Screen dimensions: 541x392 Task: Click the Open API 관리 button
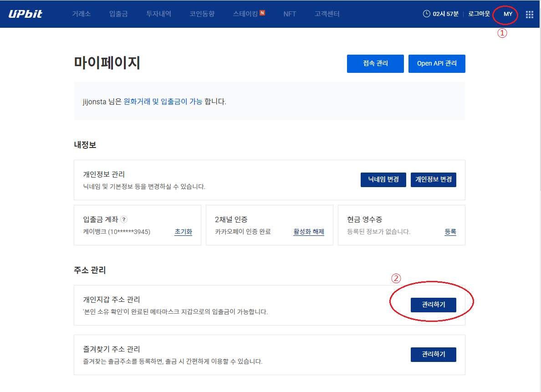(437, 63)
